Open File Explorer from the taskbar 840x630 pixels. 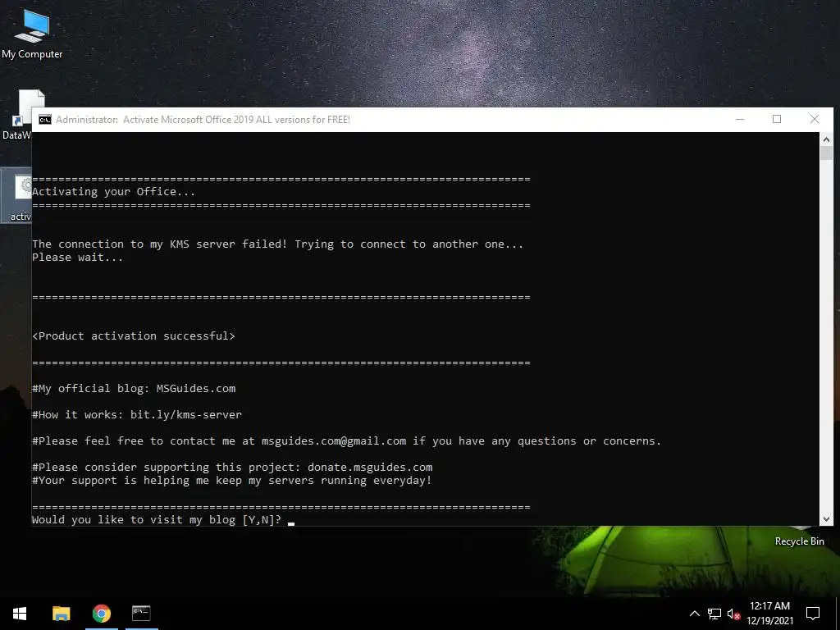tap(61, 614)
